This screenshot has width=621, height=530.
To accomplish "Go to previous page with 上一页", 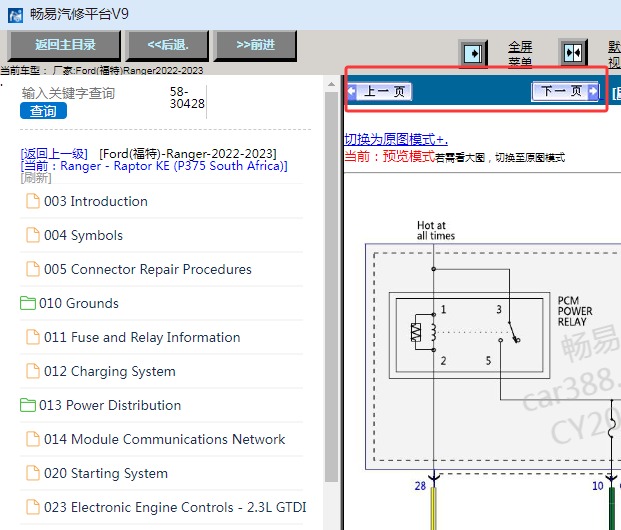I will pos(380,92).
